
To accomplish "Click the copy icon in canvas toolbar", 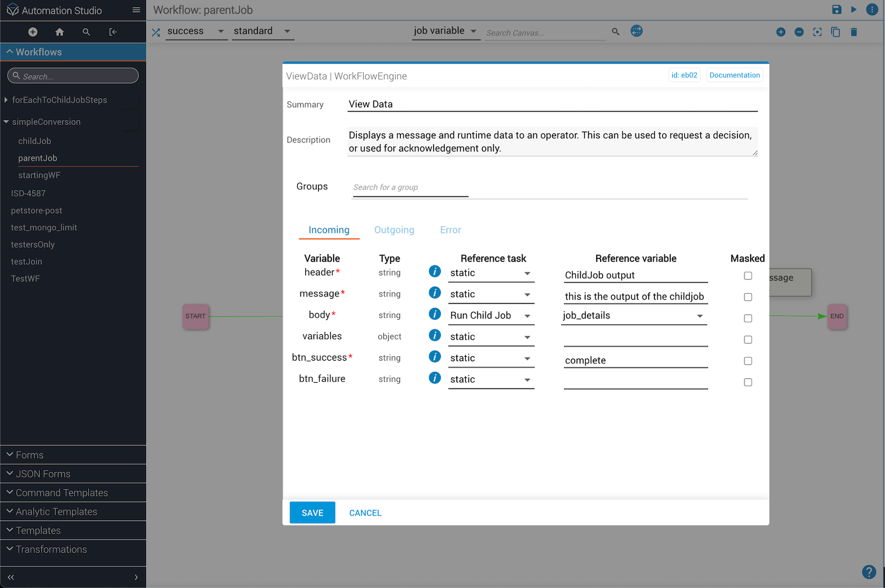I will pyautogui.click(x=835, y=32).
